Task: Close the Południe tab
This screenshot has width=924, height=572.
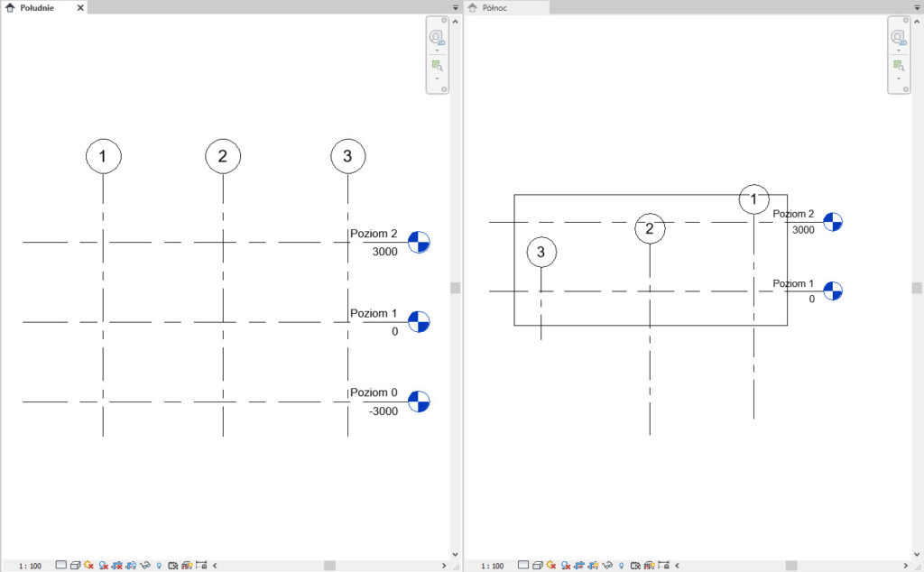Action: [x=80, y=7]
